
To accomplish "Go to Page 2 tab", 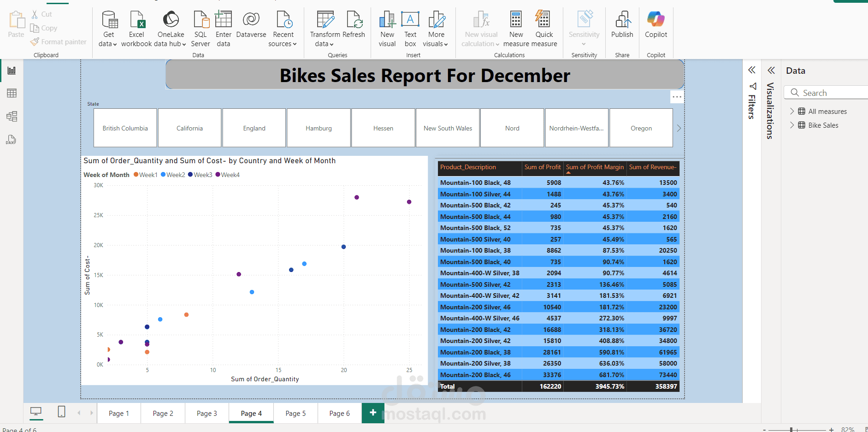I will 163,413.
